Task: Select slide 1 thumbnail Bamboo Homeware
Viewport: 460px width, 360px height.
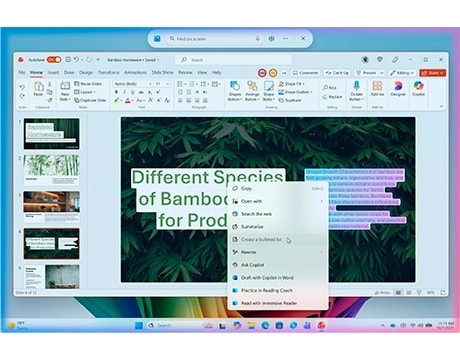Action: coord(51,133)
